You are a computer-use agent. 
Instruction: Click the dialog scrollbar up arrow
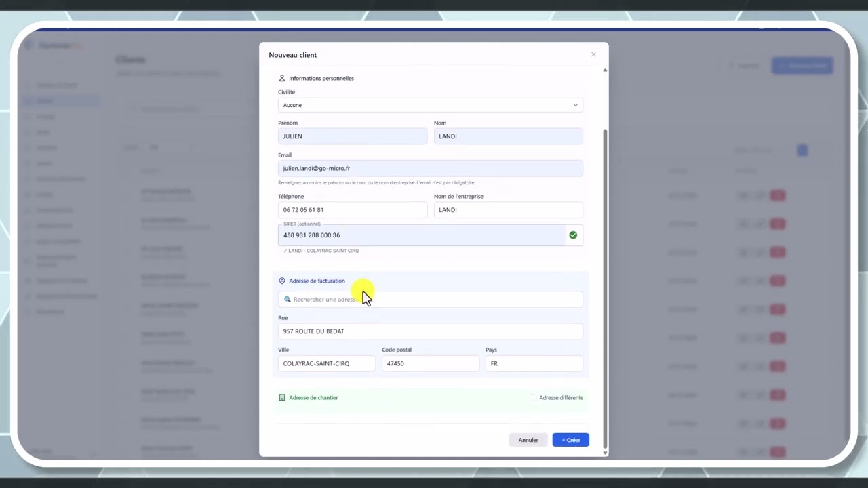[x=605, y=70]
